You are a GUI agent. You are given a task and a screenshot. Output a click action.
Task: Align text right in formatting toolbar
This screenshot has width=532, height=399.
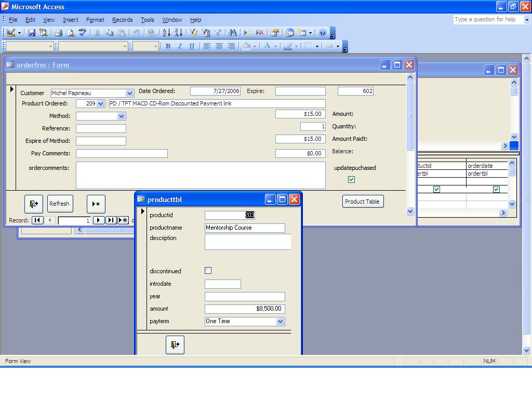coord(231,46)
